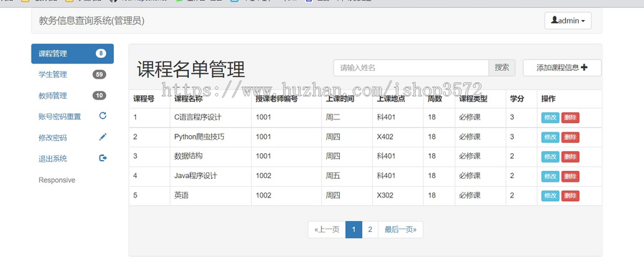
Task: Click the logout icon beside 退出系统
Action: (x=102, y=157)
